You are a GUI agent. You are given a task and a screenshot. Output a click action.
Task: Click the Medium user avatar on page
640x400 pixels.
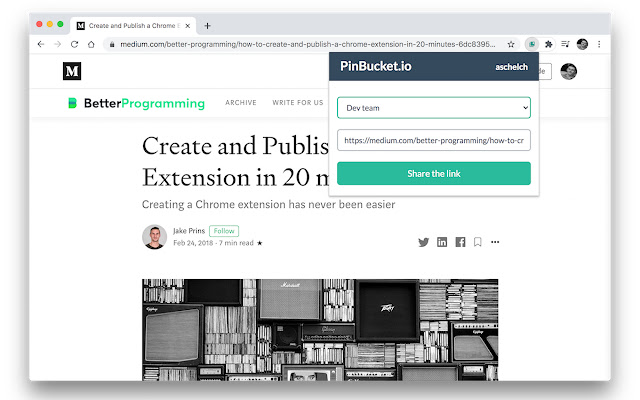568,71
